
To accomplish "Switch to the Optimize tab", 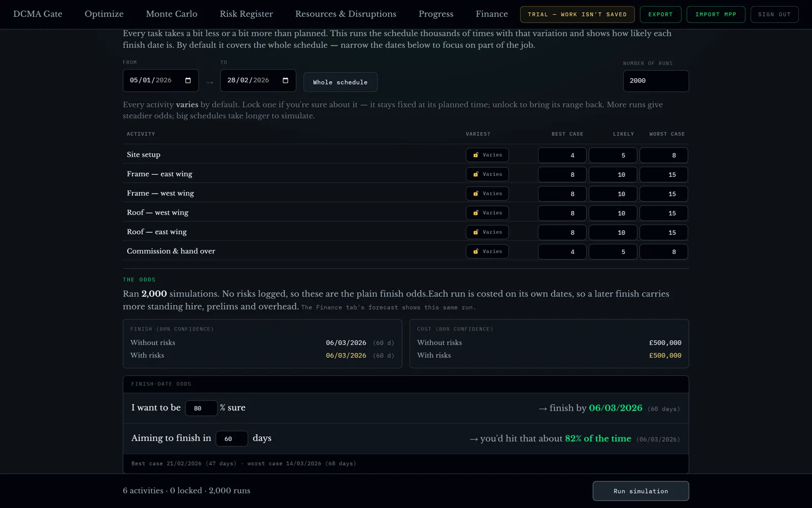I will (x=104, y=14).
